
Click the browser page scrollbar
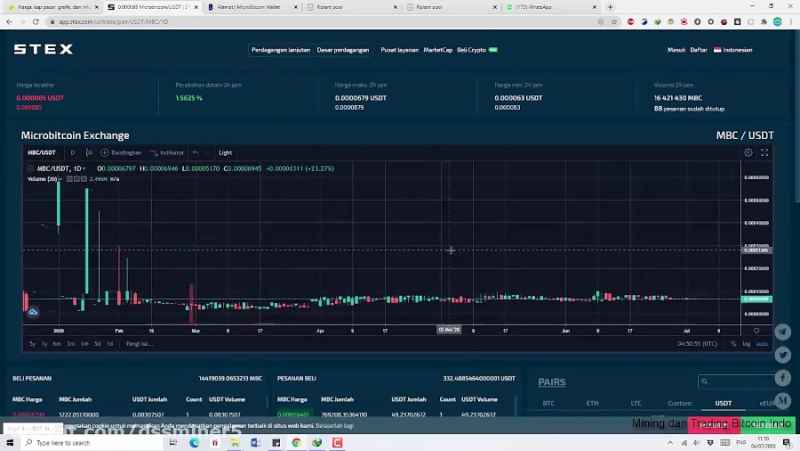pyautogui.click(x=796, y=115)
